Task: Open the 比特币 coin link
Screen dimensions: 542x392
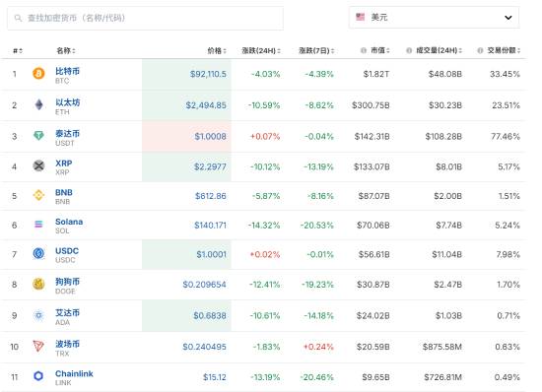Action: click(67, 71)
